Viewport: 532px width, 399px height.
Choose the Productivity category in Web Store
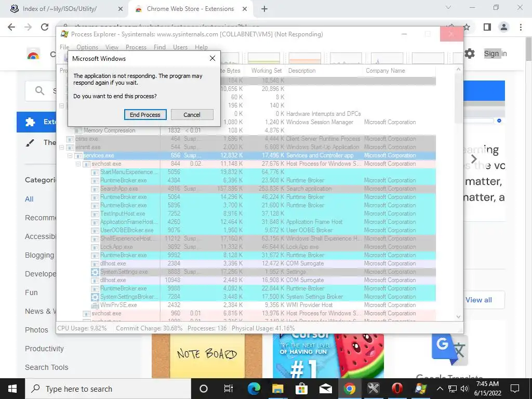[44, 349]
